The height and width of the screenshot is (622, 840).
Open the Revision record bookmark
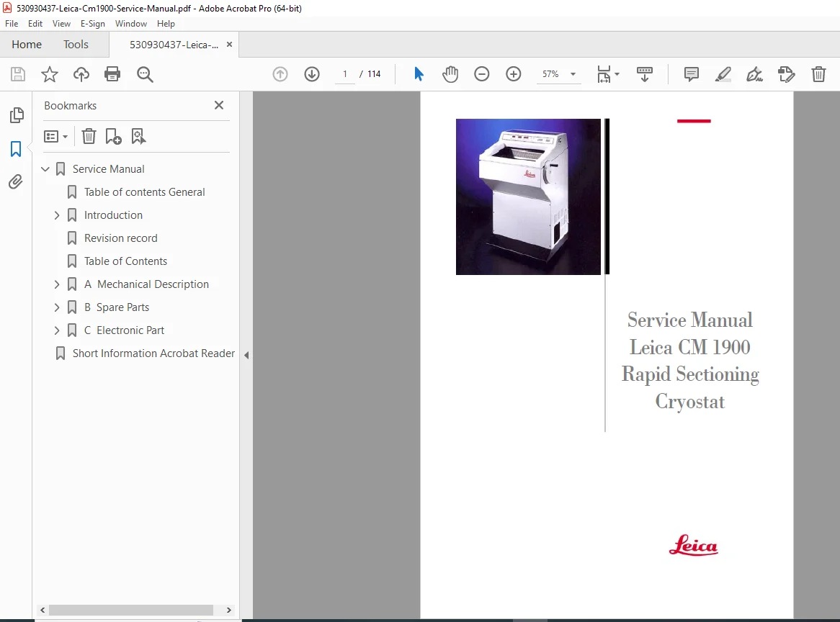pyautogui.click(x=120, y=238)
